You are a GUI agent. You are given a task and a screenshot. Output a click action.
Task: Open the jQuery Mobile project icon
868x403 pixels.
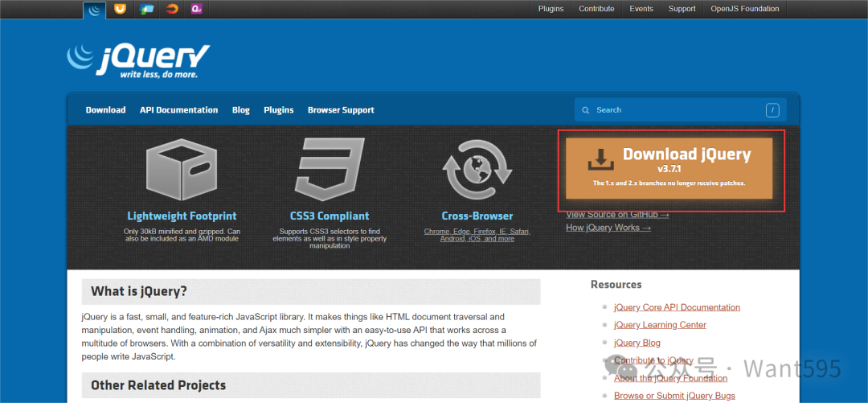147,9
